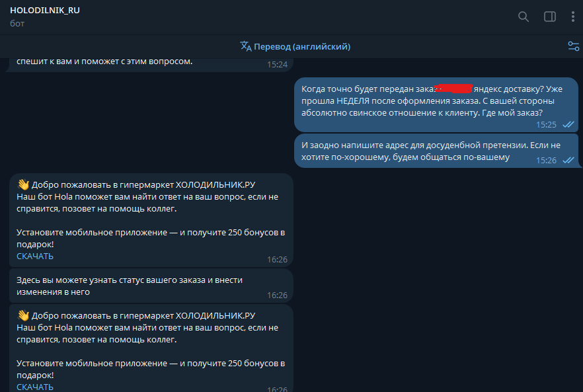The width and height of the screenshot is (583, 392).
Task: Click the 15:24 timestamp
Action: [x=277, y=64]
